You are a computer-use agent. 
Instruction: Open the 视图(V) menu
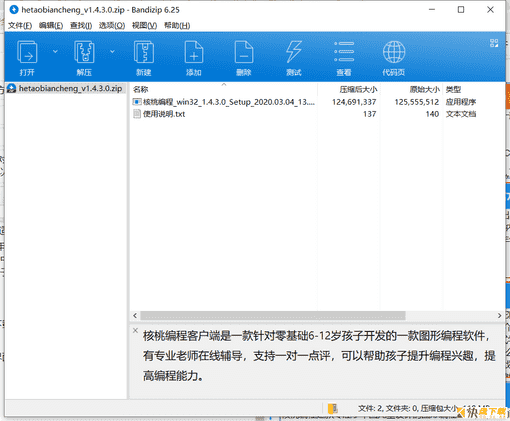point(144,25)
